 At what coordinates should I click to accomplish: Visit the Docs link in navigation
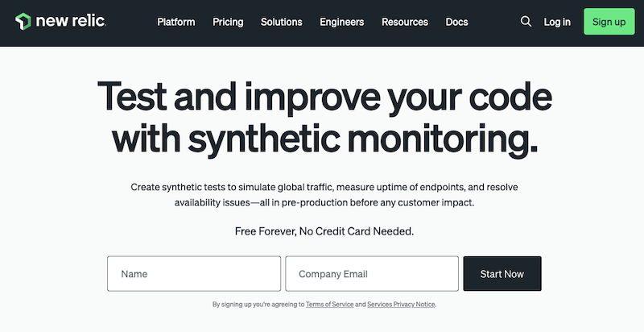456,22
